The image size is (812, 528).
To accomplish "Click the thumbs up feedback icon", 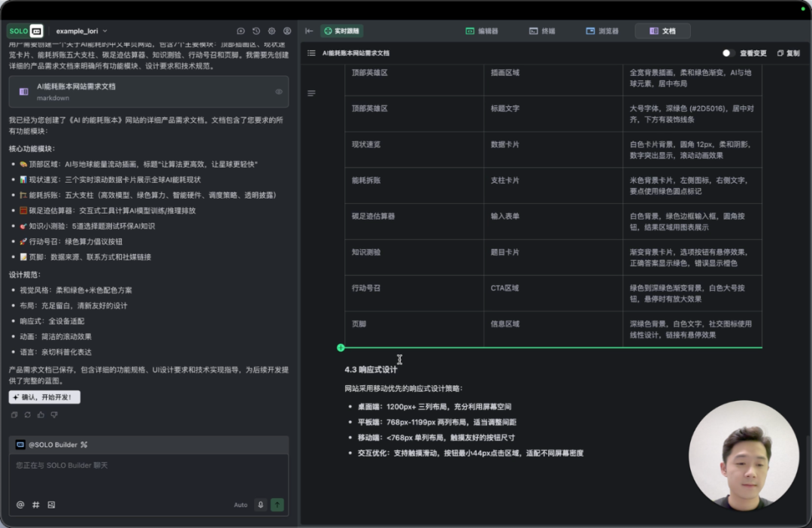I will pyautogui.click(x=41, y=414).
